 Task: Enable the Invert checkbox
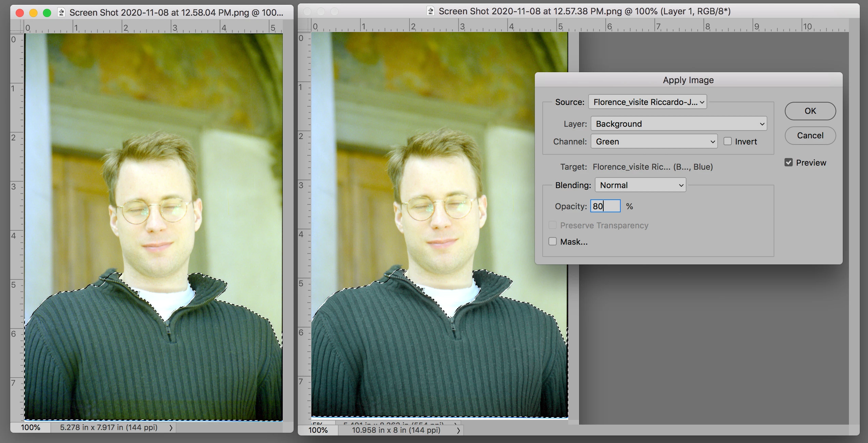[727, 141]
